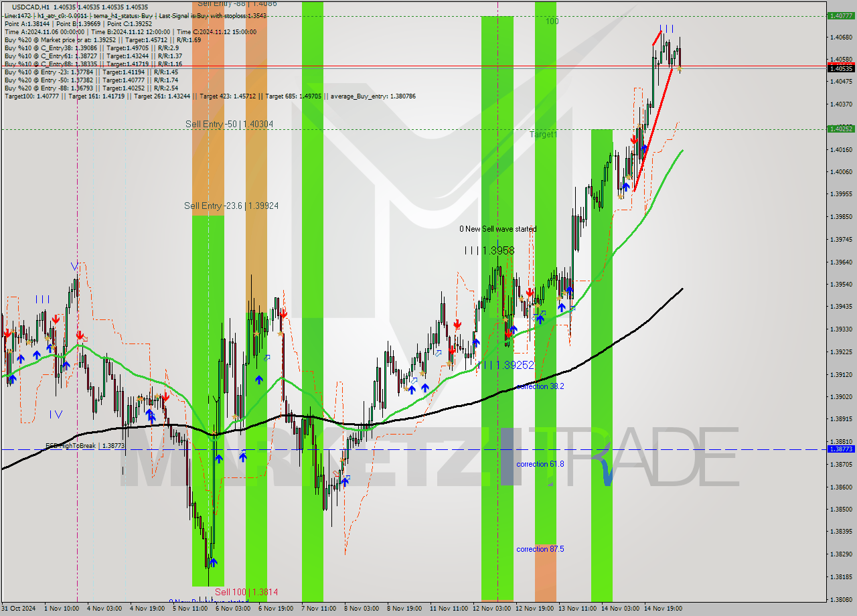Viewport: 857px width, 616px height.
Task: Click the '6 Nov 03:00' time label
Action: pos(233,609)
